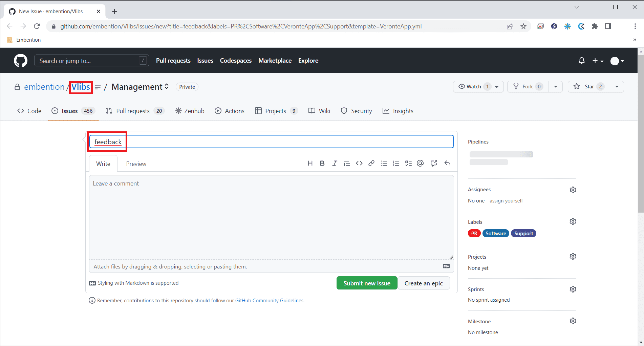Open the Pull requests repository tab
The width and height of the screenshot is (644, 346).
click(135, 111)
